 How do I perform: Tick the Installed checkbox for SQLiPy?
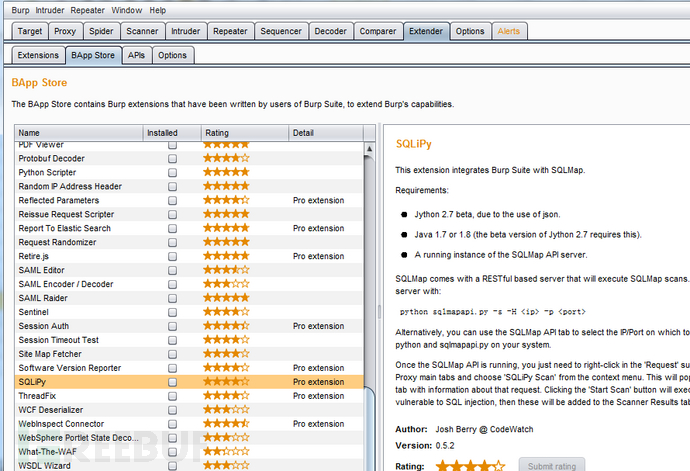[172, 382]
